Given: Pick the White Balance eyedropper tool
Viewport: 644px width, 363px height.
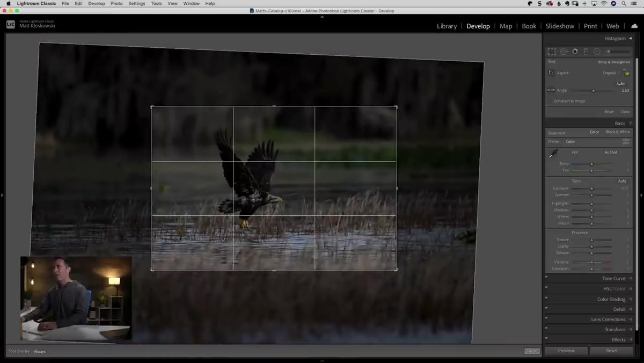Looking at the screenshot, I should [x=553, y=154].
